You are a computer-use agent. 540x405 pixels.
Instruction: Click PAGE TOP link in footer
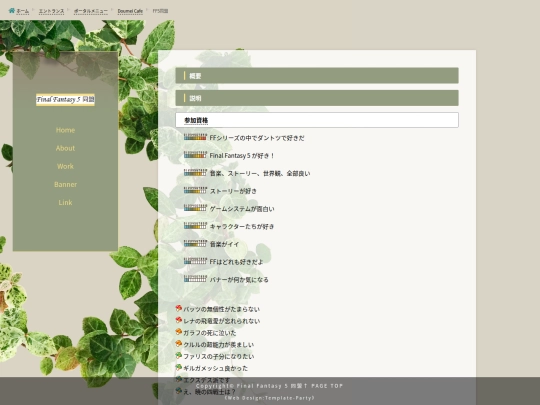pos(324,386)
